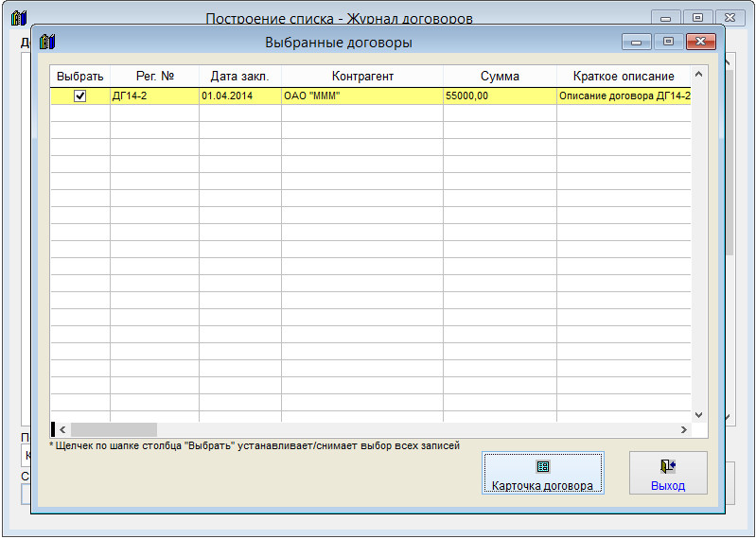Screen dimensions: 756x539
Task: Select the ДГ14-2 registration number cell
Action: pos(155,96)
